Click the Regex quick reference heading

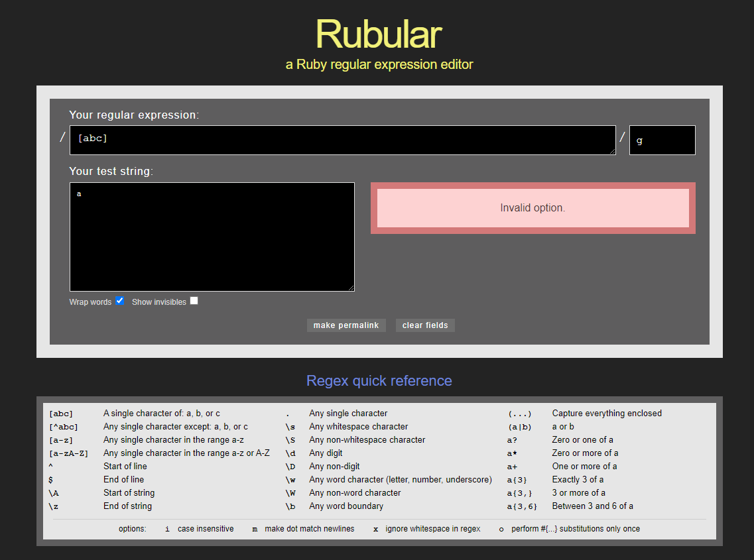tap(379, 380)
